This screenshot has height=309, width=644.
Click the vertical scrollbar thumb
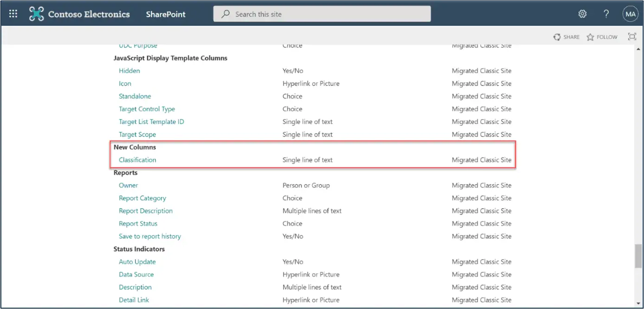[638, 256]
